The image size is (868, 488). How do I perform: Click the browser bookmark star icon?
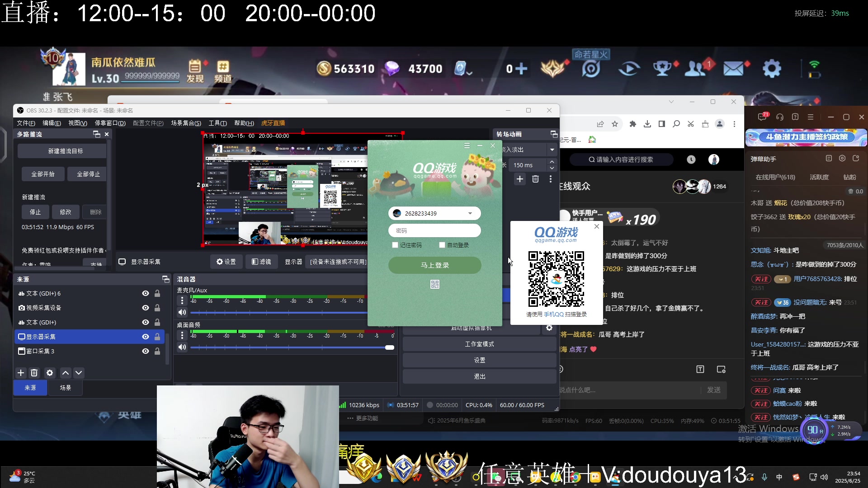pos(615,124)
